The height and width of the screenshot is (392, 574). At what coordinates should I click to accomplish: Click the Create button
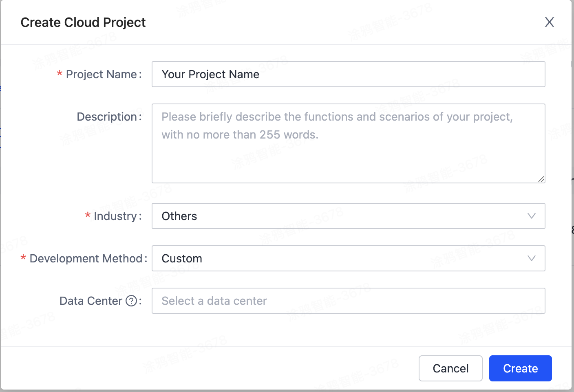pos(520,368)
